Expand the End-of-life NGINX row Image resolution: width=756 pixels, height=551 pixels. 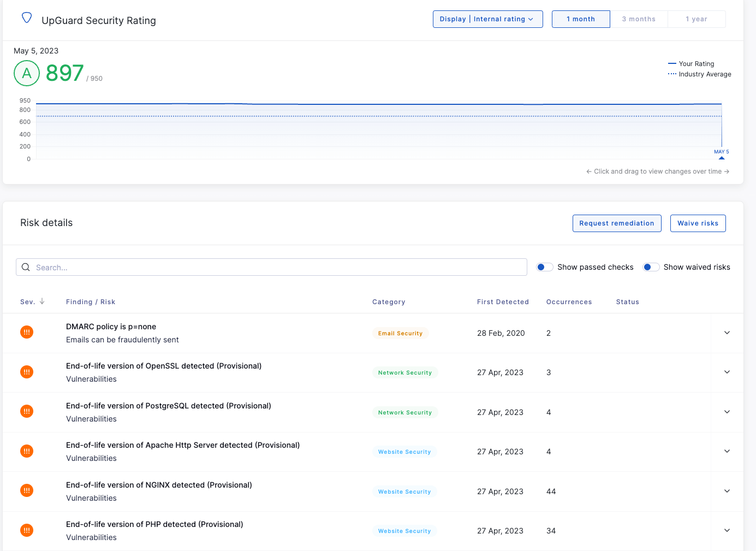pyautogui.click(x=727, y=491)
